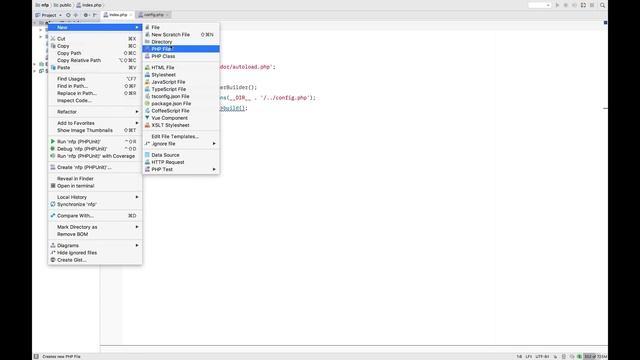Screen dimensions: 640x360
Task: Expand the Refactor submenu
Action: coord(95,112)
